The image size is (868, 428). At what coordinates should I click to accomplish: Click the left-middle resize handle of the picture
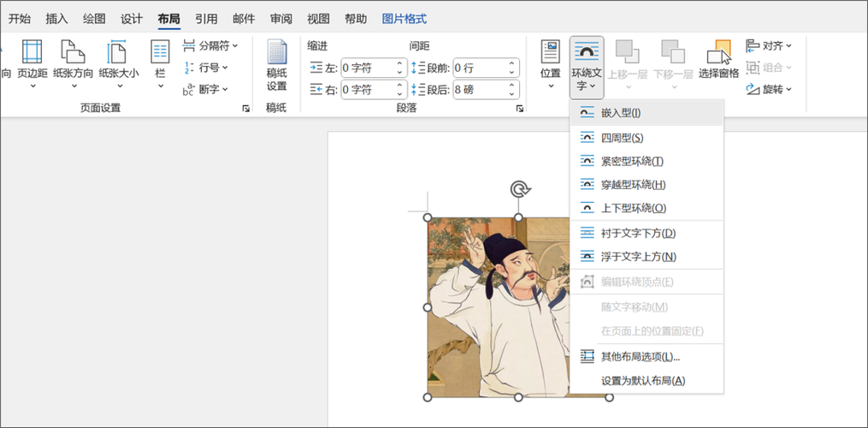428,307
